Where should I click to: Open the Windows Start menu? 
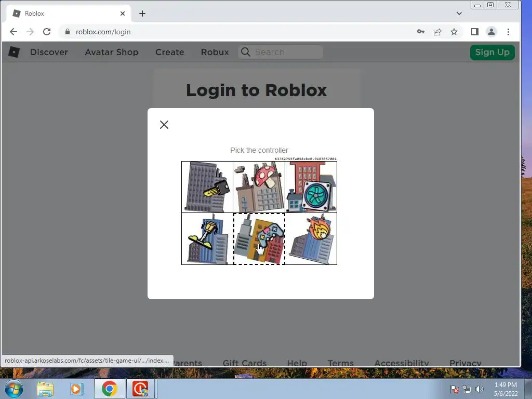coord(14,389)
